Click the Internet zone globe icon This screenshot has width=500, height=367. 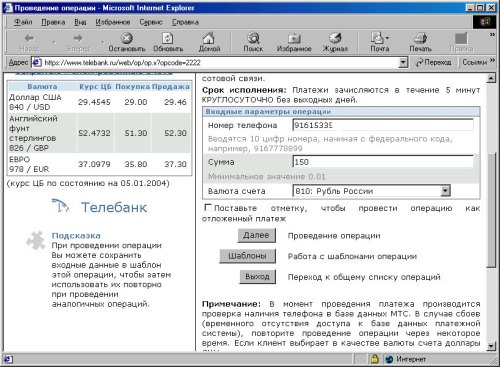pyautogui.click(x=389, y=359)
